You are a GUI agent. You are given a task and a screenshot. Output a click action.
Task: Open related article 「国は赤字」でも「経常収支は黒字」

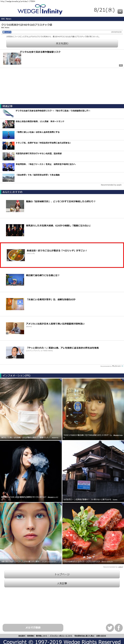point(38,175)
